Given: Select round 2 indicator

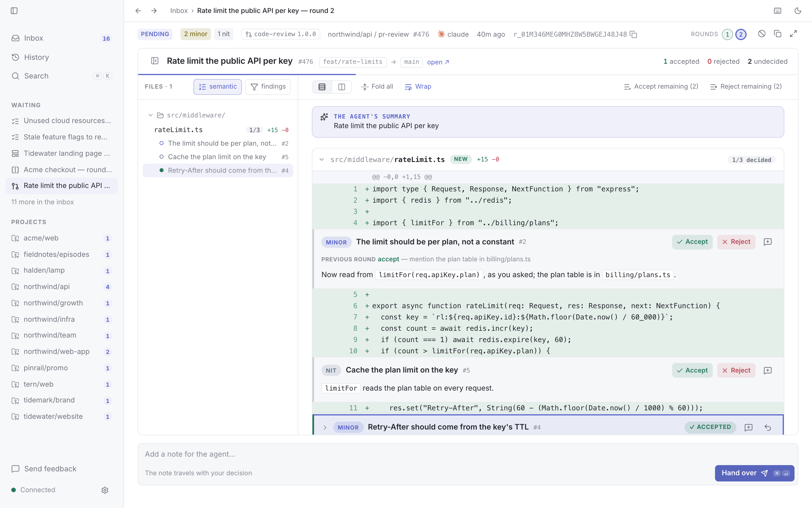Looking at the screenshot, I should pos(741,34).
